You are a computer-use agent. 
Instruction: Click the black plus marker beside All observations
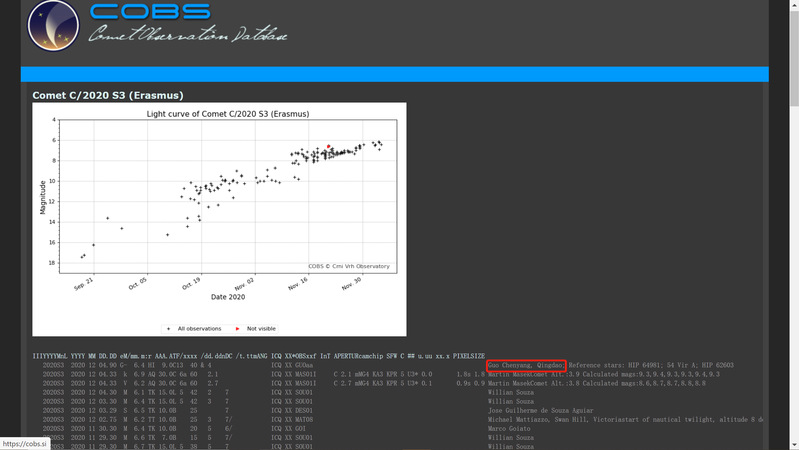click(168, 327)
